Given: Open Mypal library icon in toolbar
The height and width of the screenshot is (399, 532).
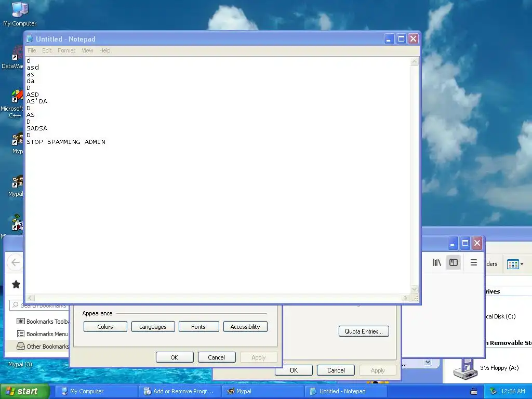Looking at the screenshot, I should tap(437, 262).
